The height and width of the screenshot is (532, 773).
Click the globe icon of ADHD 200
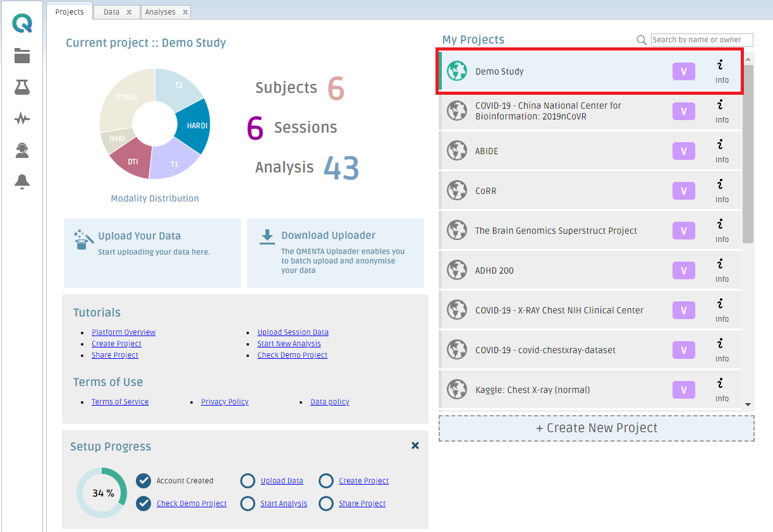click(456, 270)
